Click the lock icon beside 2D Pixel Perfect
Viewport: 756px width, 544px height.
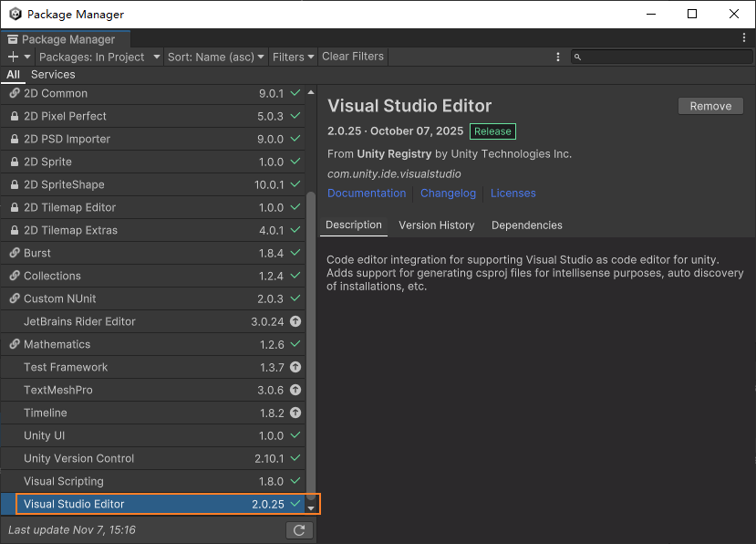(x=15, y=116)
